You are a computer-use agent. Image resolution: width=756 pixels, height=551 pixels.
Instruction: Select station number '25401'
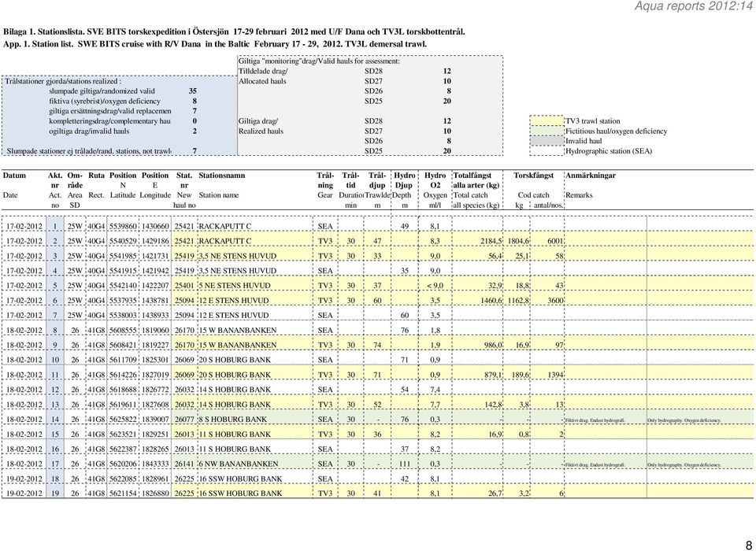click(184, 286)
